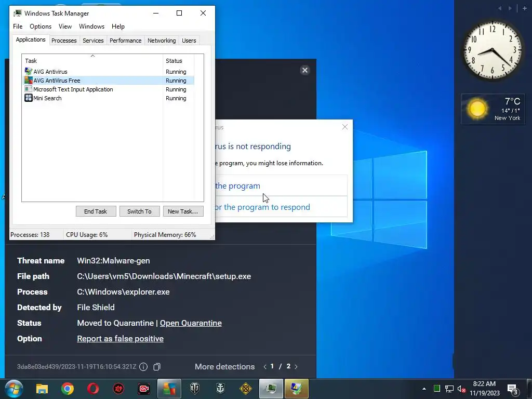Viewport: 532px width, 399px height.
Task: Open the File menu in Task Manager
Action: [x=18, y=26]
